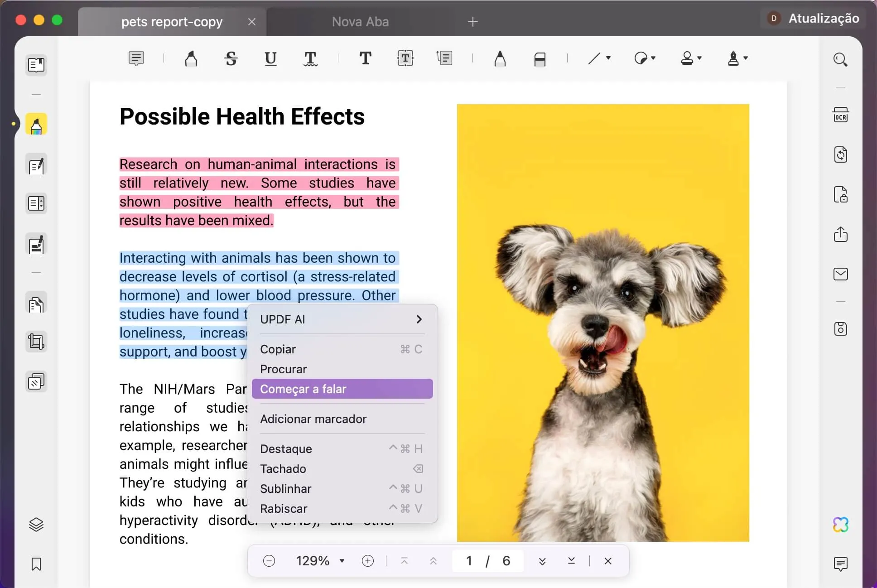Jump to the last page button
This screenshot has height=588, width=877.
(x=571, y=561)
